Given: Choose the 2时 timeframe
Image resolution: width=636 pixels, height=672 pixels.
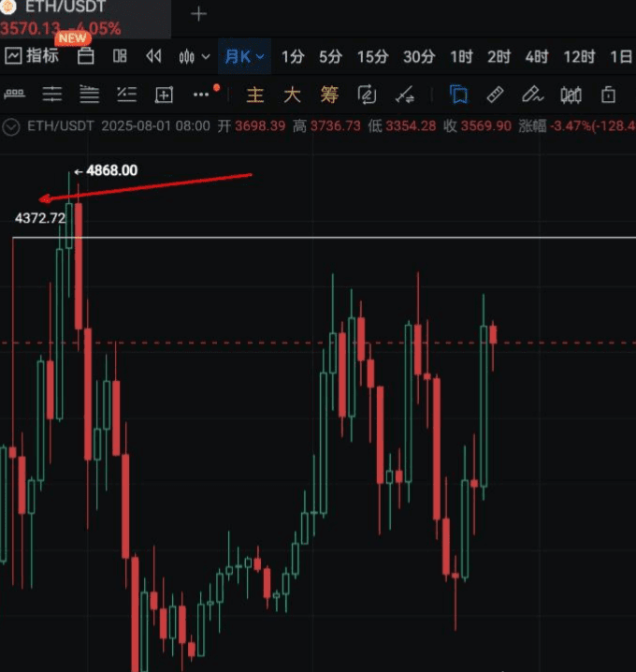Looking at the screenshot, I should [499, 56].
